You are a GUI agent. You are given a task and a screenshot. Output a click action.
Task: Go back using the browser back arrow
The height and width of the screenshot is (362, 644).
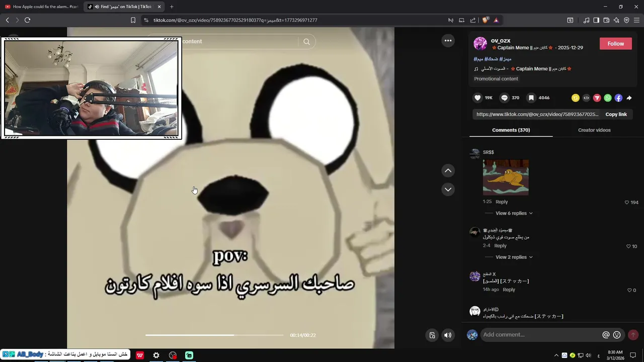coord(7,20)
